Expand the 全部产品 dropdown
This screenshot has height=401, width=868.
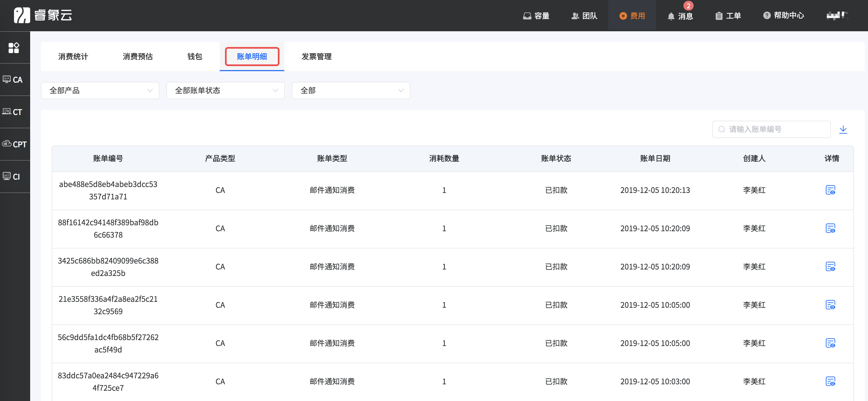point(100,90)
